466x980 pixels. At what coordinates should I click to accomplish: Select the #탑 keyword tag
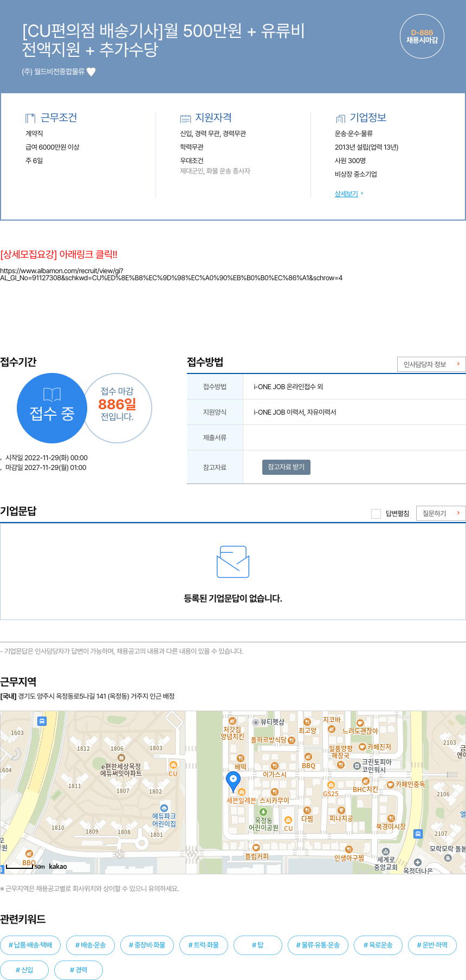[258, 945]
